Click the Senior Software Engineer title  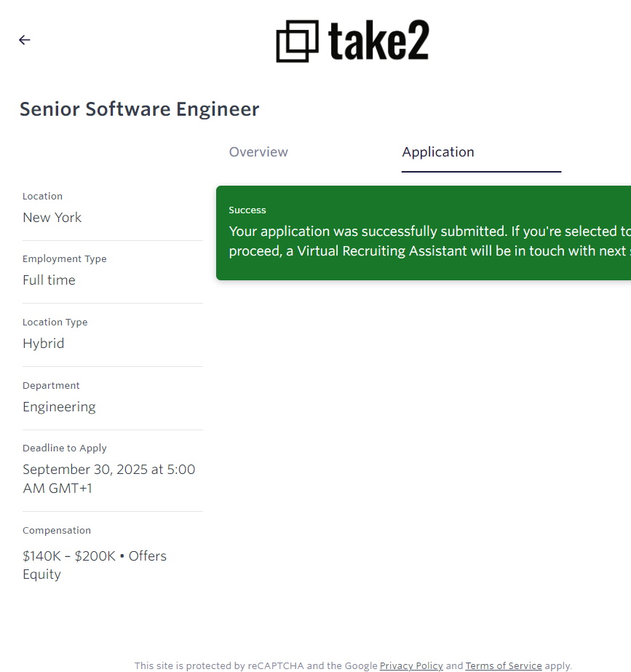139,109
